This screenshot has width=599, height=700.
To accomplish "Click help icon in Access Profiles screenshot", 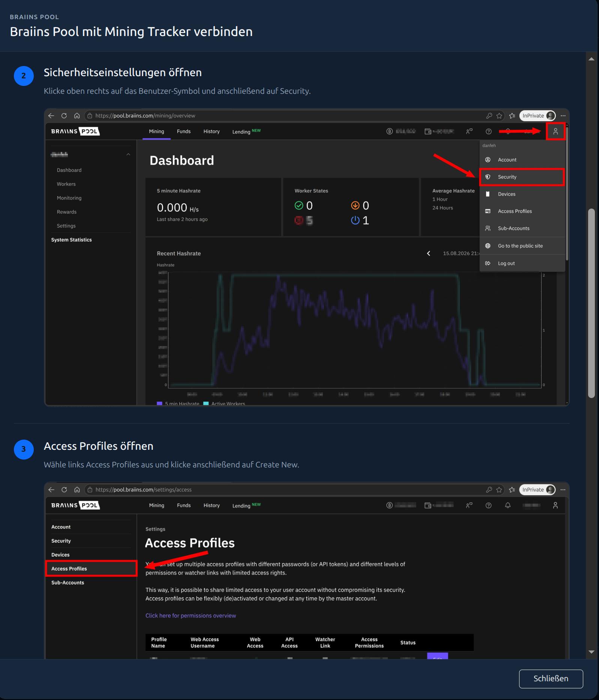I will (488, 505).
